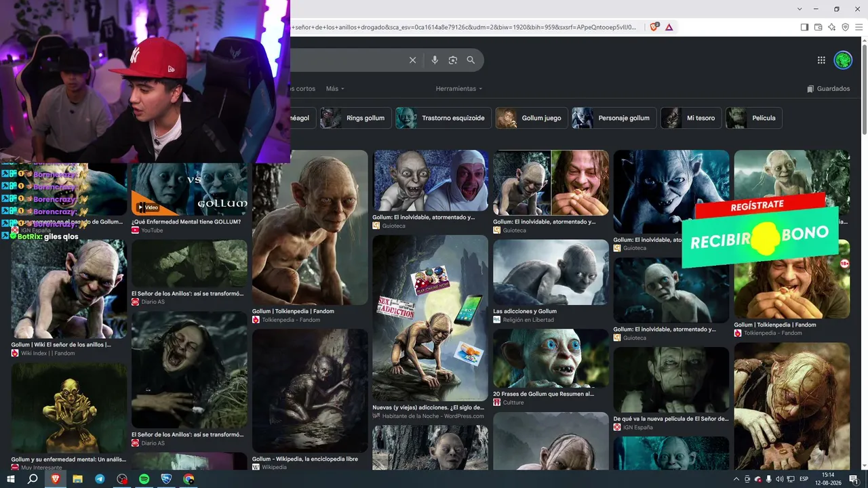This screenshot has width=868, height=488.
Task: Open the browser hamburger main menu
Action: click(x=859, y=27)
